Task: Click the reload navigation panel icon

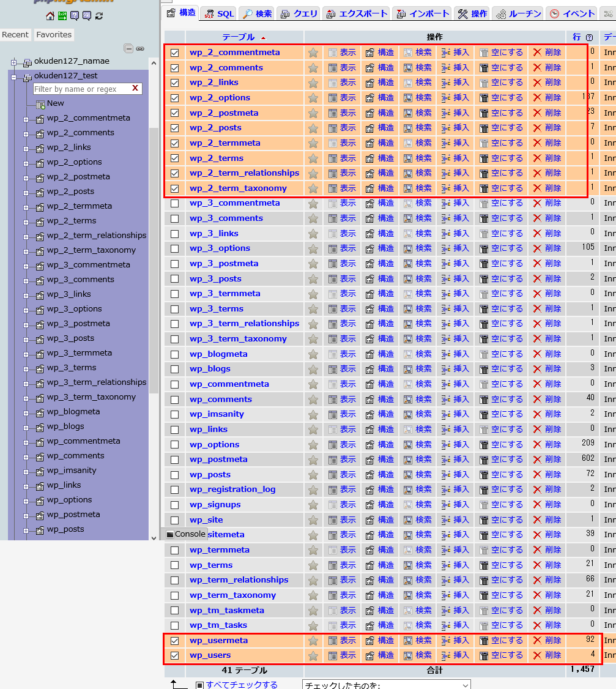Action: (99, 16)
